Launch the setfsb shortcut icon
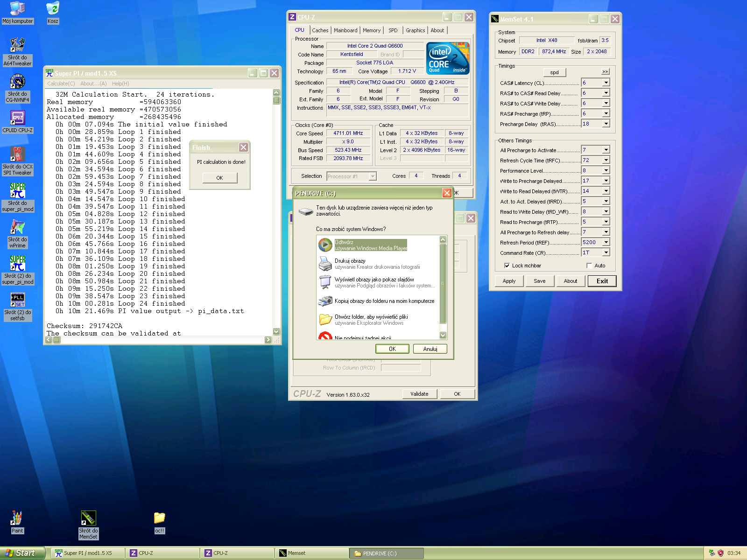This screenshot has height=560, width=747. pyautogui.click(x=17, y=306)
